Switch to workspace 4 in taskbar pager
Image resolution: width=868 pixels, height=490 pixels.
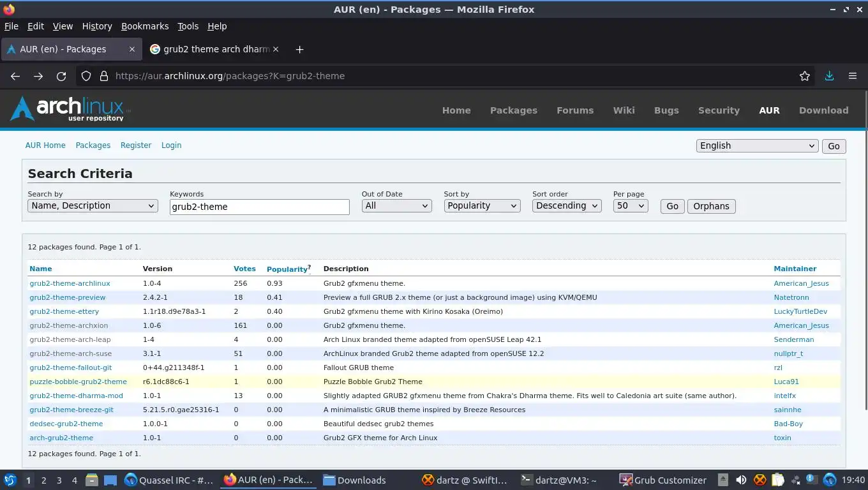[x=74, y=480]
